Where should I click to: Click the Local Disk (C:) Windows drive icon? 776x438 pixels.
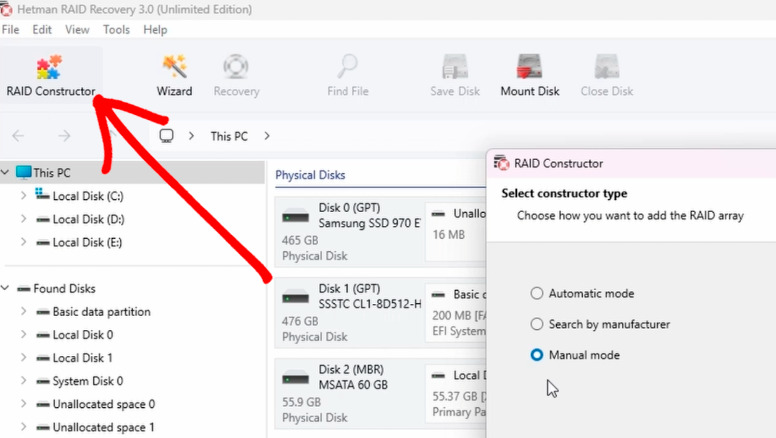(x=42, y=195)
